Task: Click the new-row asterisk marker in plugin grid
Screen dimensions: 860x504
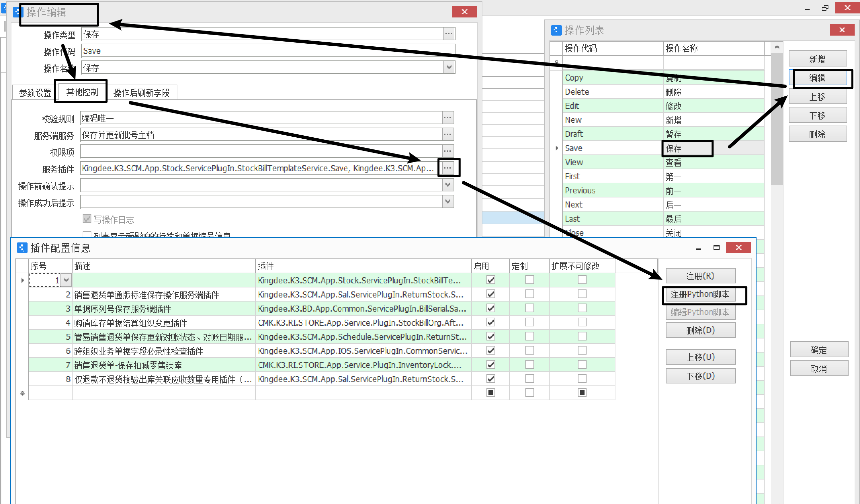Action: tap(23, 393)
